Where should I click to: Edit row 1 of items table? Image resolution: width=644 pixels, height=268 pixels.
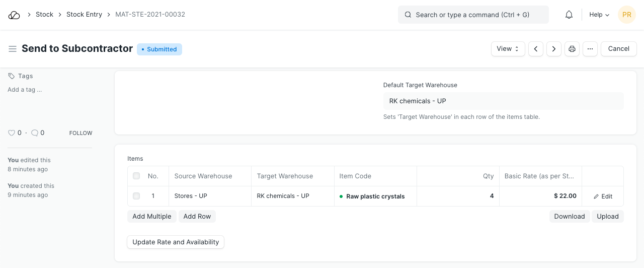click(603, 196)
